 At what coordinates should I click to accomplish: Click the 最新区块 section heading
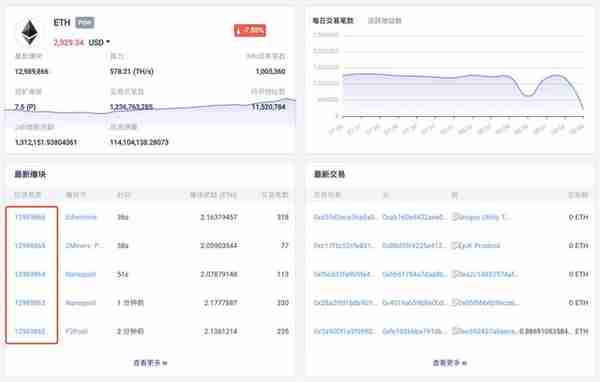click(x=30, y=174)
